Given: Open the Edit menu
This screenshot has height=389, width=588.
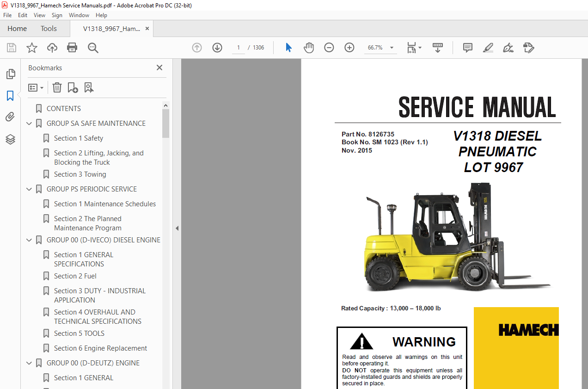Looking at the screenshot, I should coord(23,15).
